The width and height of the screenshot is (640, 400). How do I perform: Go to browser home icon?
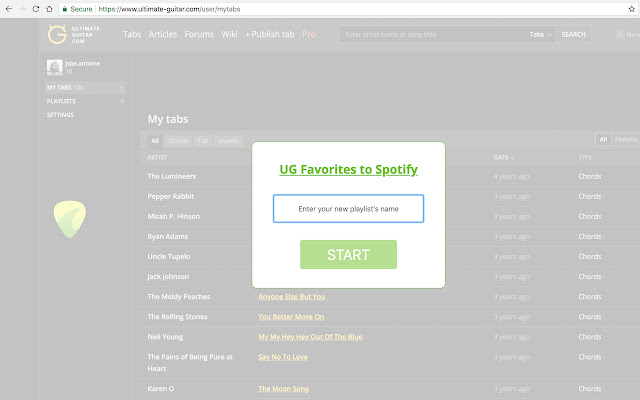[49, 9]
